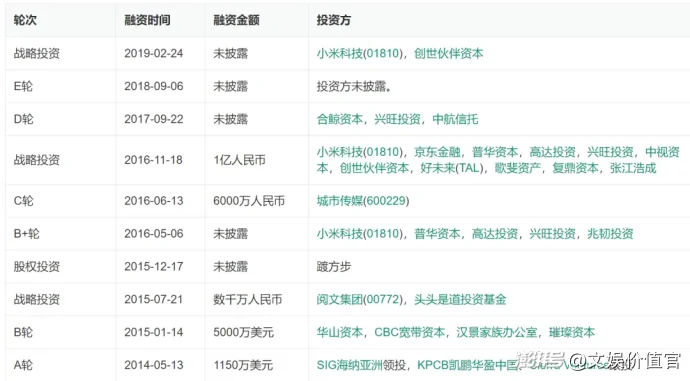Click the 璀璨资本 investor link

click(x=572, y=332)
